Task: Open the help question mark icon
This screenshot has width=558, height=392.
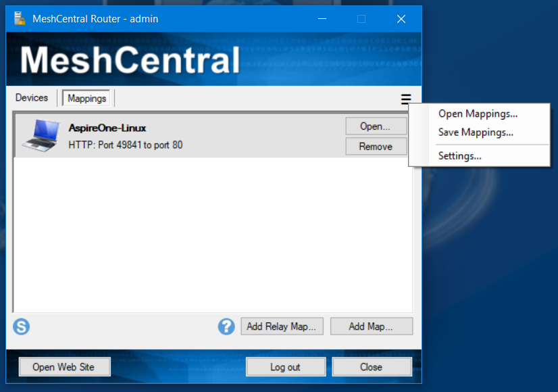Action: coord(226,326)
